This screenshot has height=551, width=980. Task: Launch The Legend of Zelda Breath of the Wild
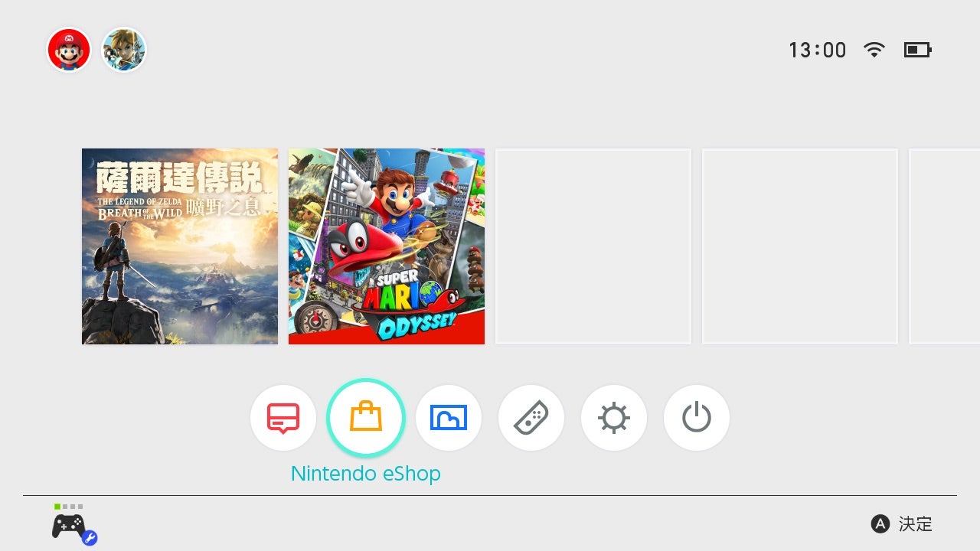click(180, 246)
